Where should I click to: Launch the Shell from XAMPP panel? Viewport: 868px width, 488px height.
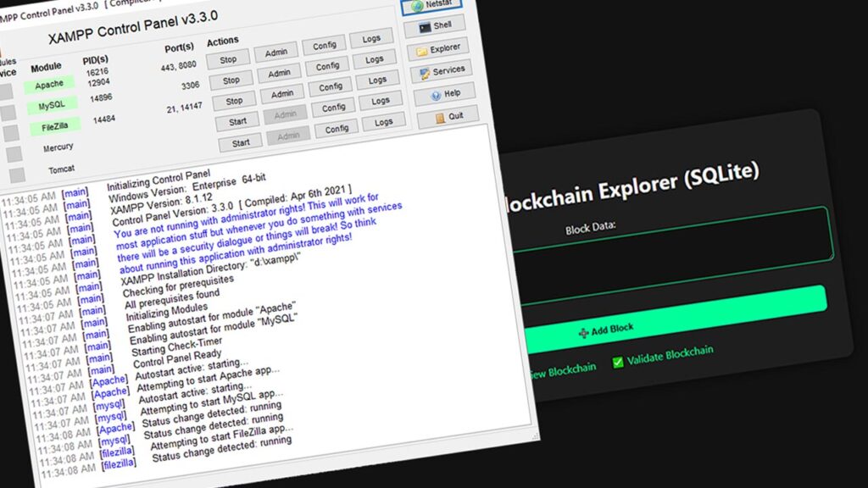(x=435, y=26)
